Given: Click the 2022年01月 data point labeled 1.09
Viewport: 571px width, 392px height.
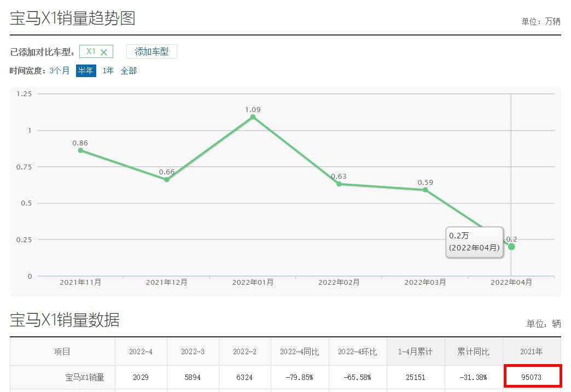Looking at the screenshot, I should 253,117.
